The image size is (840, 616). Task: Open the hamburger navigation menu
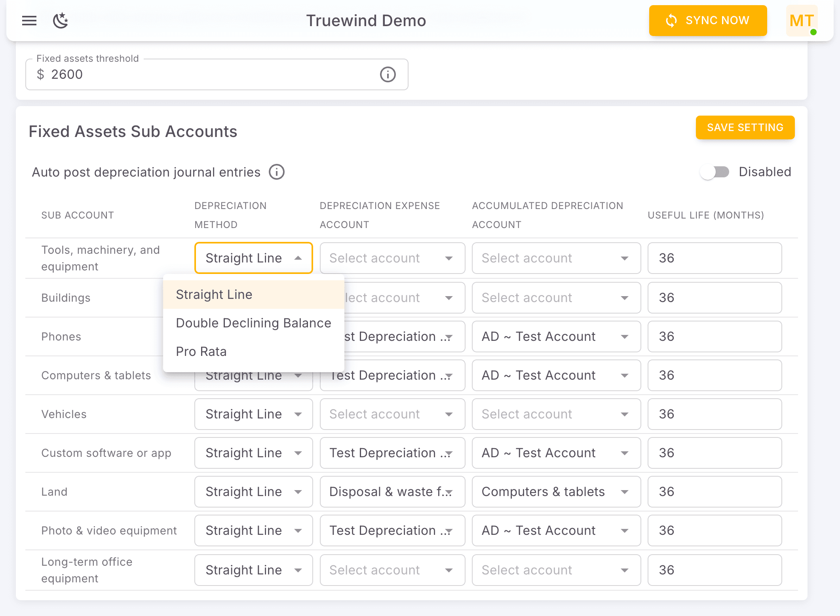coord(29,21)
